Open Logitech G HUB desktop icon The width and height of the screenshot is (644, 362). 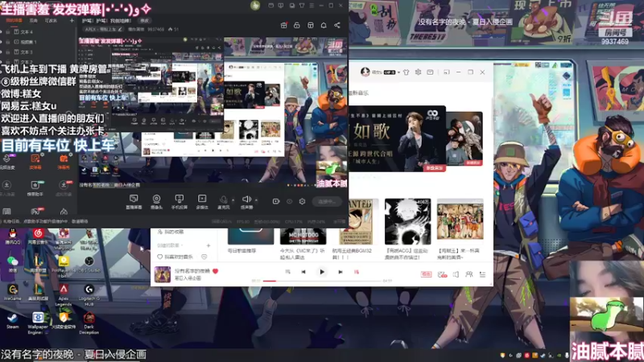(89, 294)
